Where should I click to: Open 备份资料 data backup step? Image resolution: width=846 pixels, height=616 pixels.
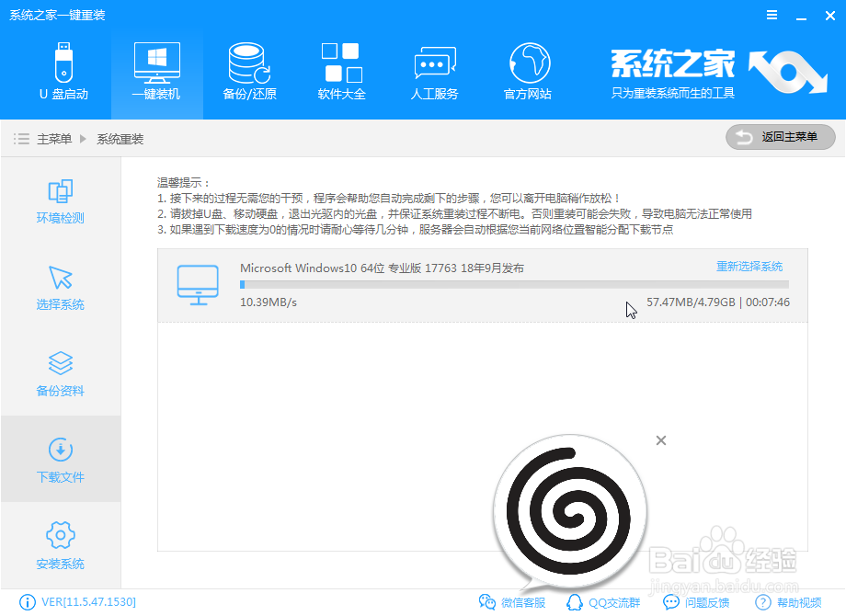[59, 374]
